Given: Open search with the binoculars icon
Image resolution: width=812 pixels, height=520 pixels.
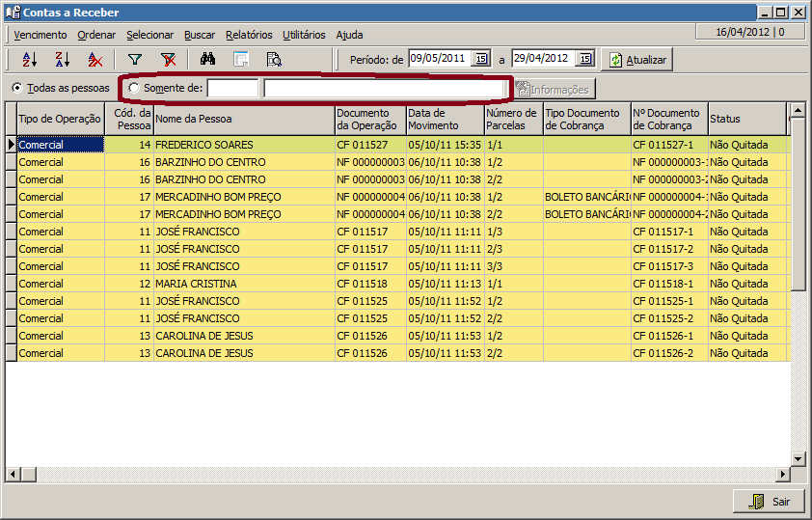Looking at the screenshot, I should 206,60.
